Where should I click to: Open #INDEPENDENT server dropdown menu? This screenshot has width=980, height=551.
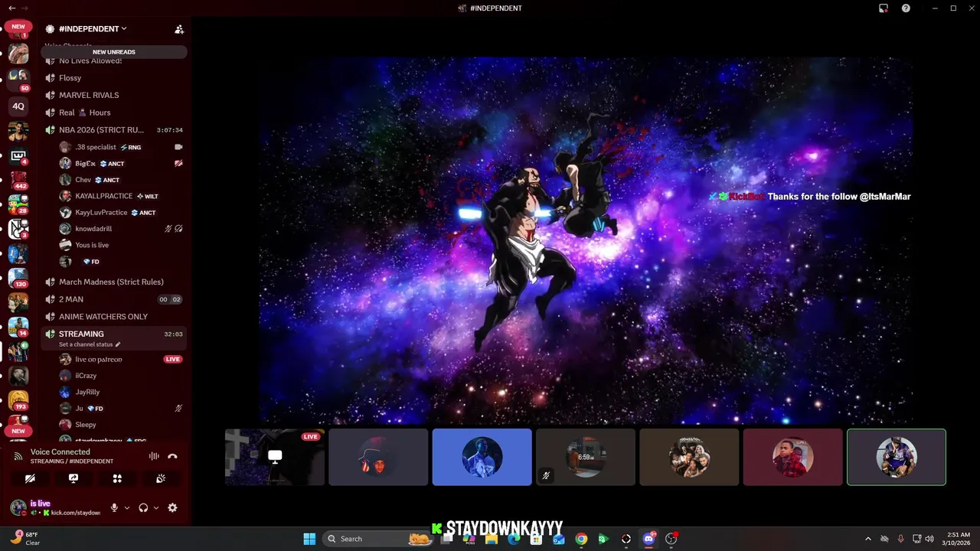click(x=93, y=29)
